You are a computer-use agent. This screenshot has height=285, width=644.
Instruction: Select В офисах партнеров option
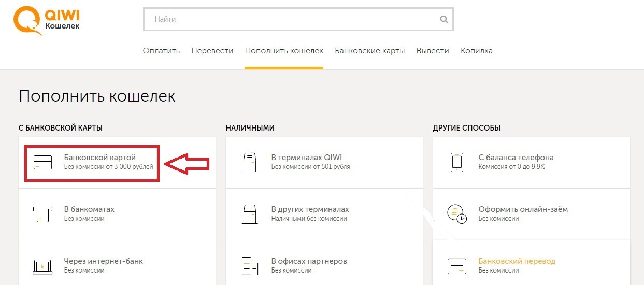tap(324, 263)
